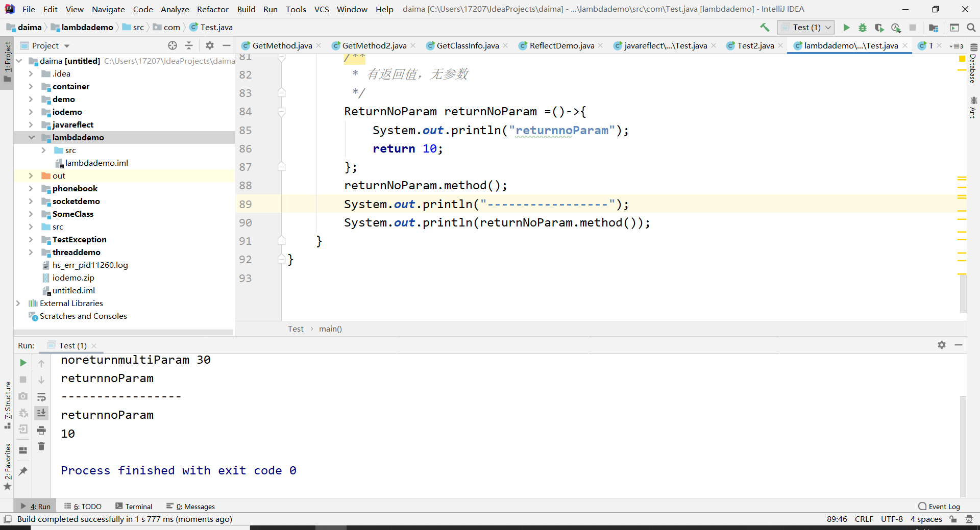The width and height of the screenshot is (980, 530).
Task: Open the Messages tool window
Action: [190, 507]
